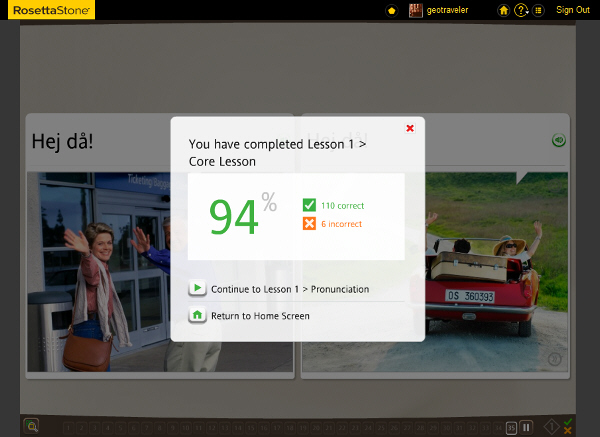Click the green correct checkmark icon

coord(309,205)
